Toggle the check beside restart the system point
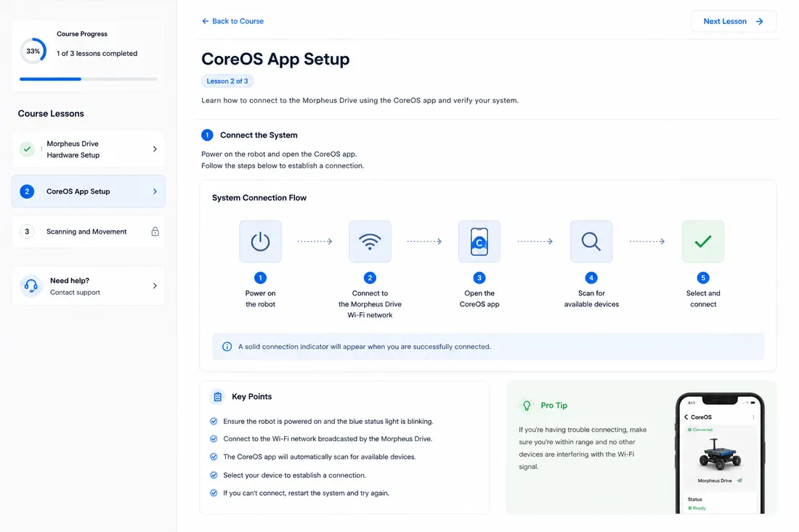The width and height of the screenshot is (799, 532). point(214,493)
